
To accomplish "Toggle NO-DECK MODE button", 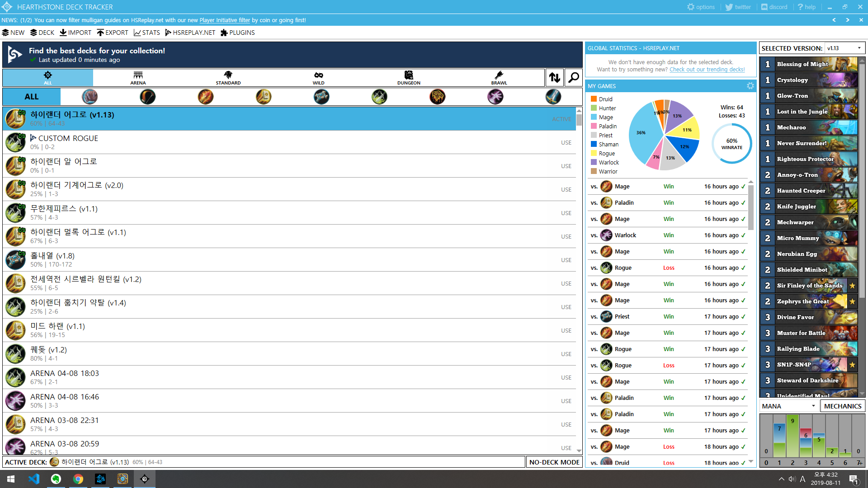I will (x=554, y=462).
